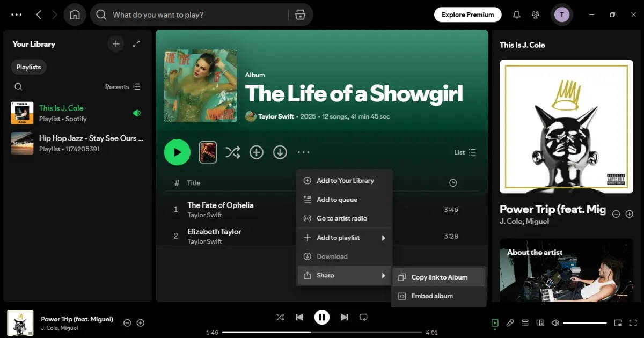The width and height of the screenshot is (644, 338).
Task: Open the Friend Activity icon
Action: pyautogui.click(x=536, y=14)
